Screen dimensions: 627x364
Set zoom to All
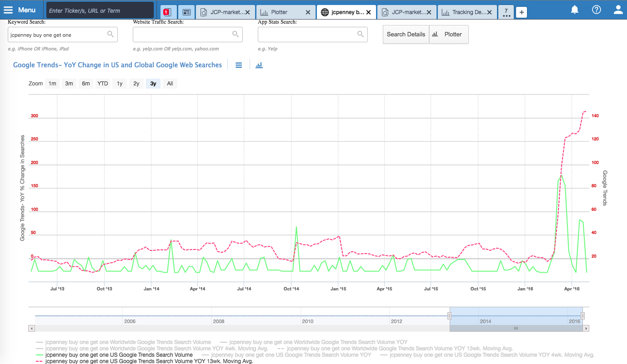coord(170,84)
